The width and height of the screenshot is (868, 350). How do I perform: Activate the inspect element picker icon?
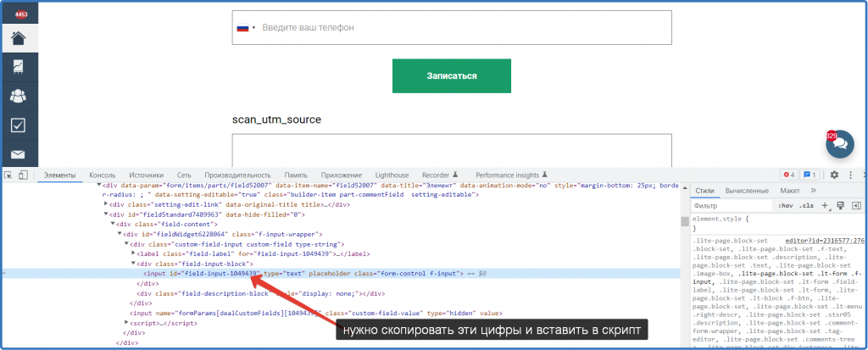[8, 175]
